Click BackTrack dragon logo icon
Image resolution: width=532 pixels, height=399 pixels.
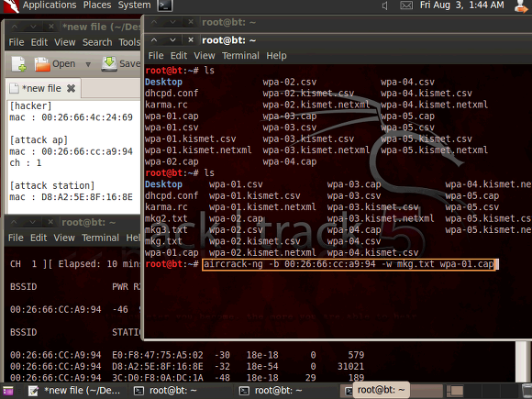(x=11, y=6)
